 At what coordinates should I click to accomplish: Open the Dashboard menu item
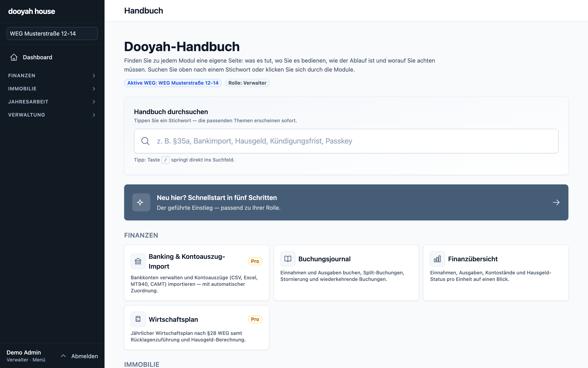pos(52,57)
